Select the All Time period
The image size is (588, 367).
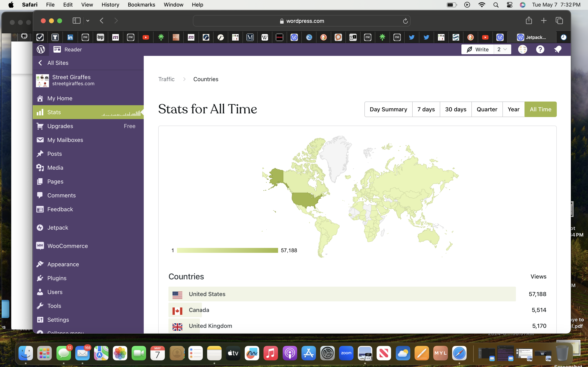tap(540, 109)
